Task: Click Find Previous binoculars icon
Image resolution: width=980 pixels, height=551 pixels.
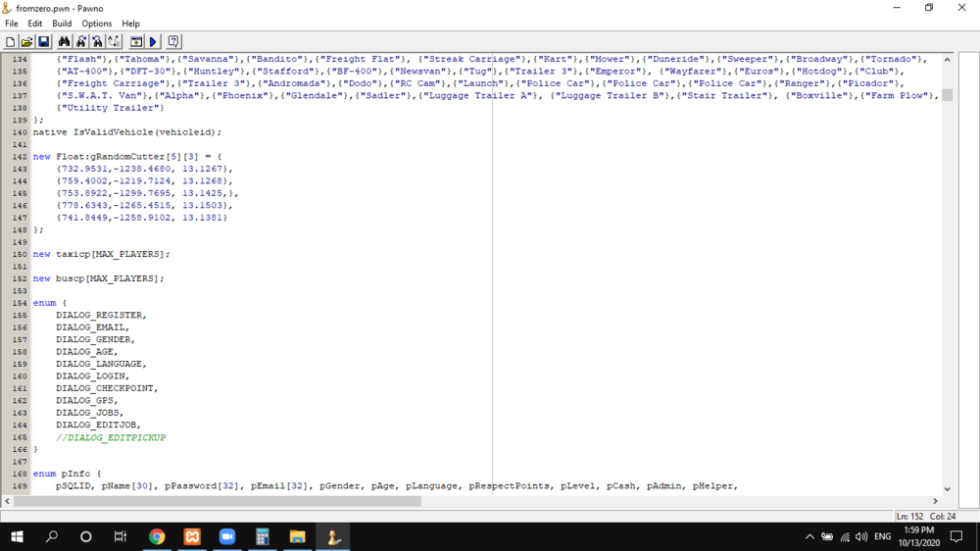Action: tap(97, 42)
